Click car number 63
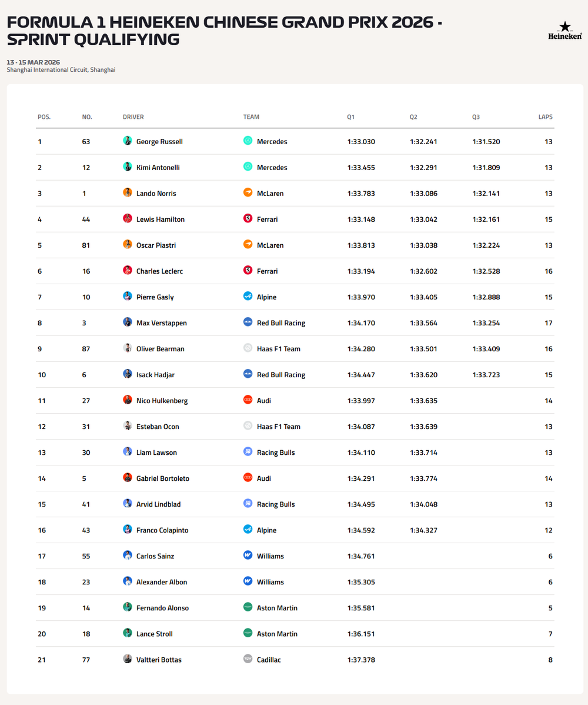This screenshot has height=705, width=588. [x=86, y=142]
